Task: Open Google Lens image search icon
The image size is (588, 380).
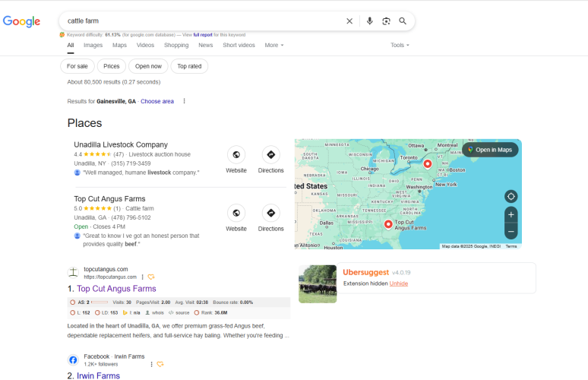Action: click(386, 21)
